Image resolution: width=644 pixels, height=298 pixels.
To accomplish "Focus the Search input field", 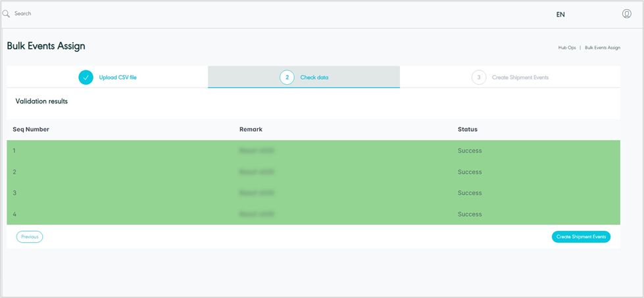I will [x=132, y=14].
